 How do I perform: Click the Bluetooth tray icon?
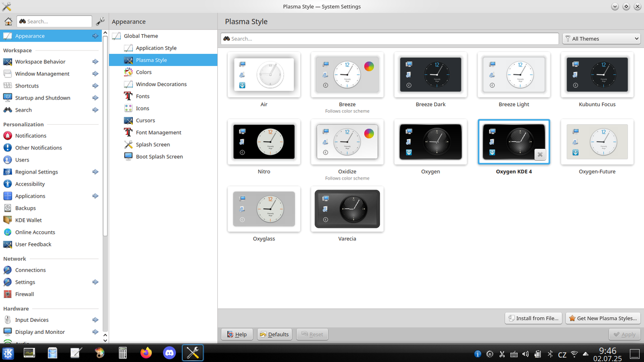[x=550, y=354]
